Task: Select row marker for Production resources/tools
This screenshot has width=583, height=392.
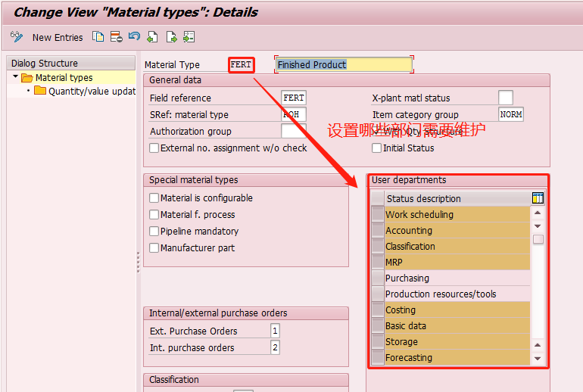Action: (378, 294)
